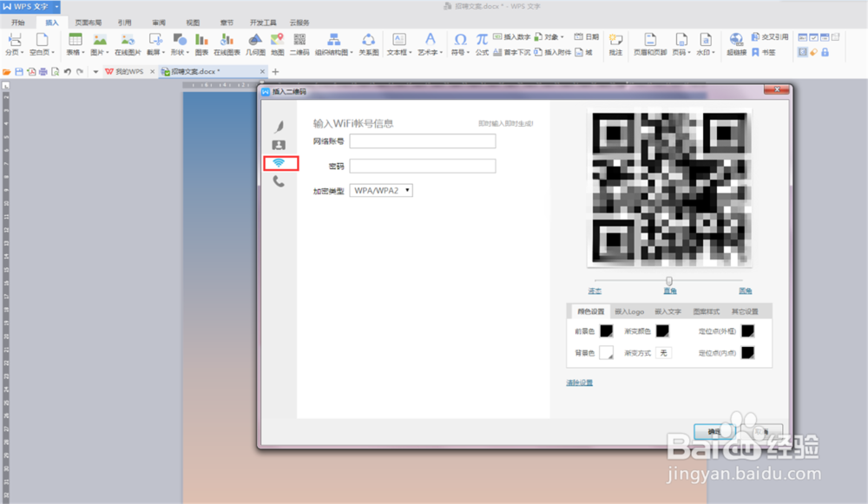
Task: Click the 清除设置 clear settings link
Action: tap(580, 383)
